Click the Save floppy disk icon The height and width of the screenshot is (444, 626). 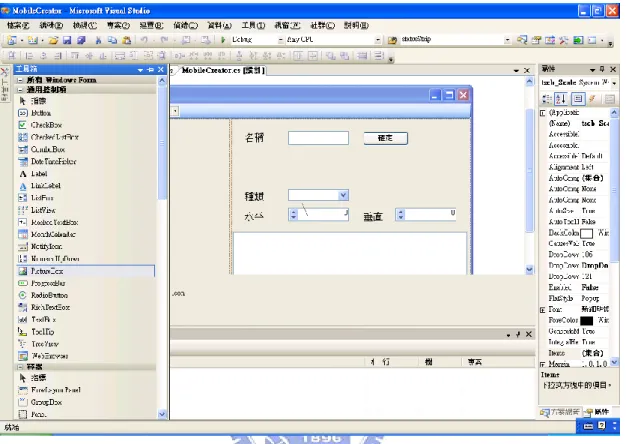67,40
